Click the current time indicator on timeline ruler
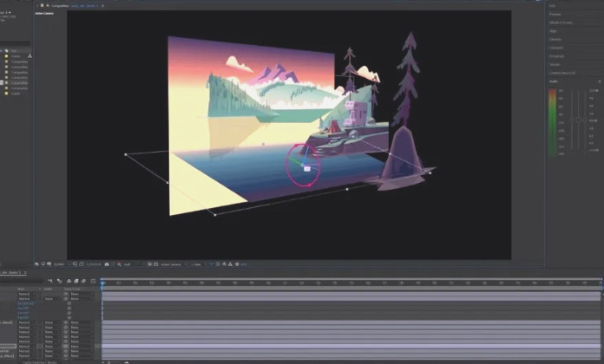The width and height of the screenshot is (604, 364). [102, 282]
